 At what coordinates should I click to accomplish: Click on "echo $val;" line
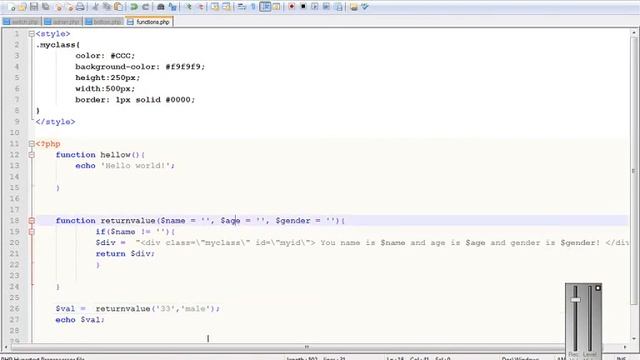80,320
